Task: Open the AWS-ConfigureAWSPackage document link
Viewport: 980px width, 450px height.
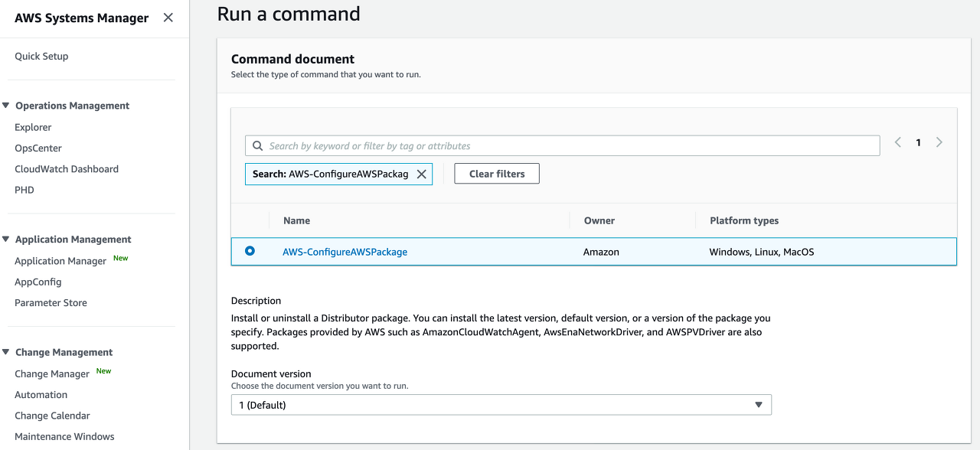Action: [345, 252]
